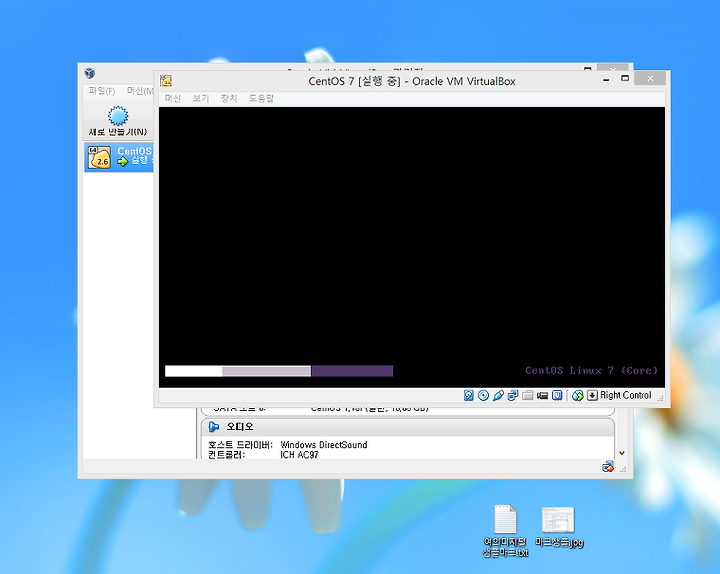The image size is (720, 574).
Task: Click the Right Control host key label
Action: coord(625,395)
